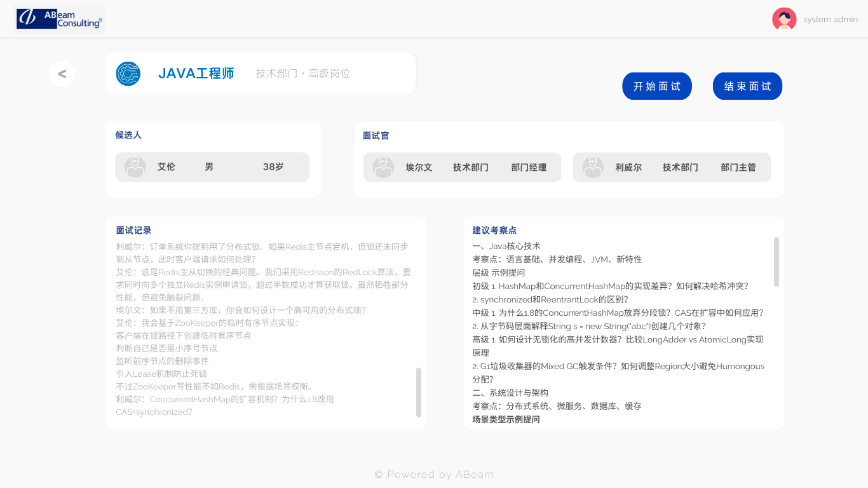
Task: Click 部门经理 role label
Action: pyautogui.click(x=529, y=168)
